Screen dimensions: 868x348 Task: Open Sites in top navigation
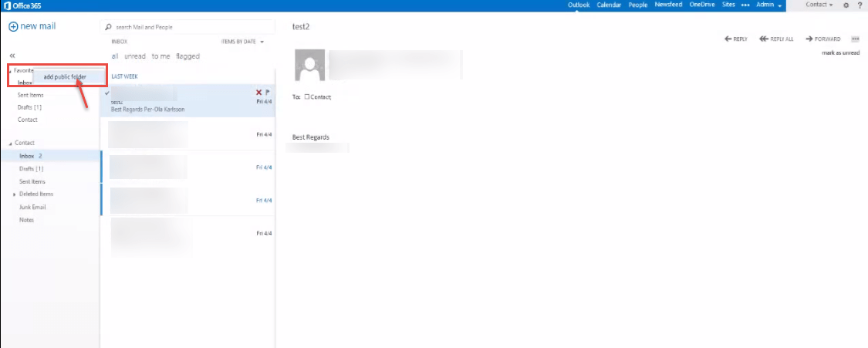728,5
